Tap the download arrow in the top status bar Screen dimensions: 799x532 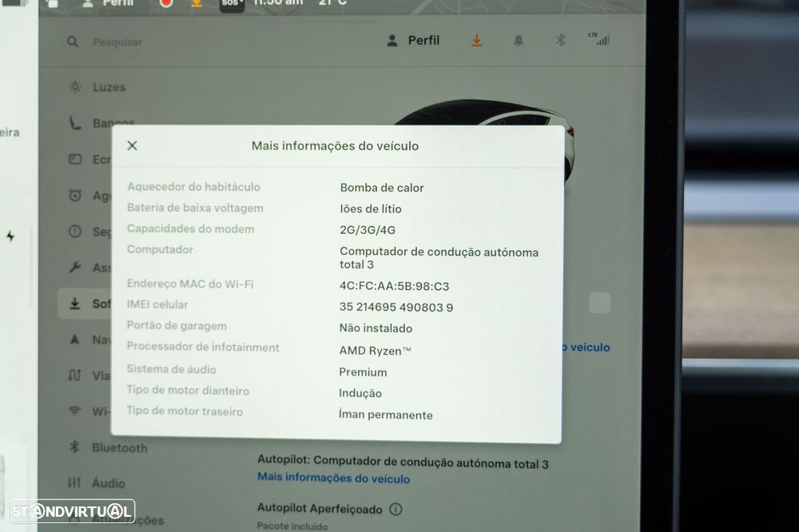(x=197, y=3)
